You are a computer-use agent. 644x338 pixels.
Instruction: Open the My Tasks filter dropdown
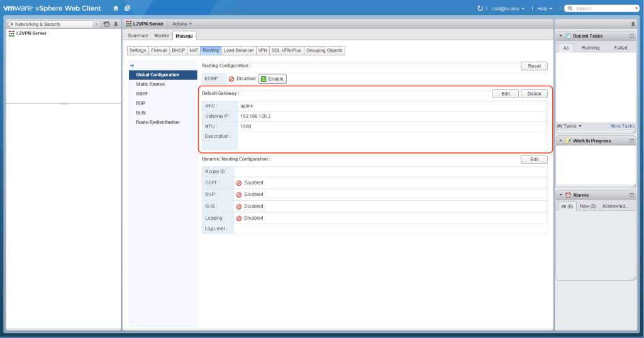pyautogui.click(x=569, y=127)
